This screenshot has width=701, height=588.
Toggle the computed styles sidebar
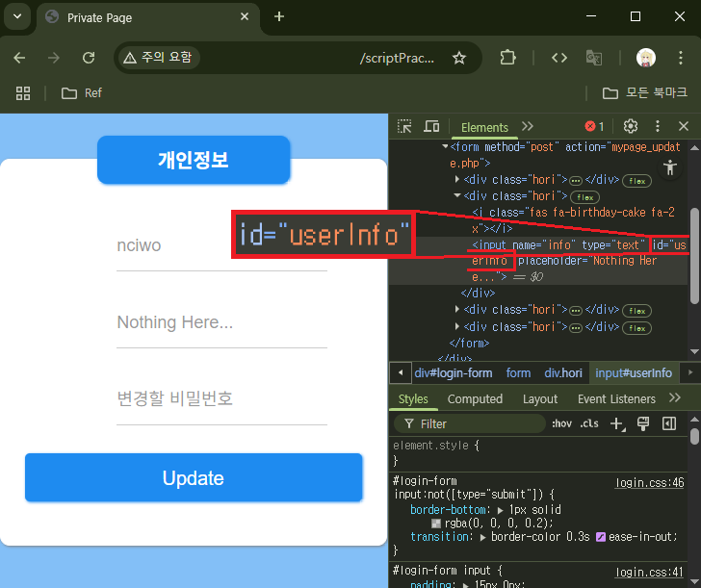coord(669,424)
